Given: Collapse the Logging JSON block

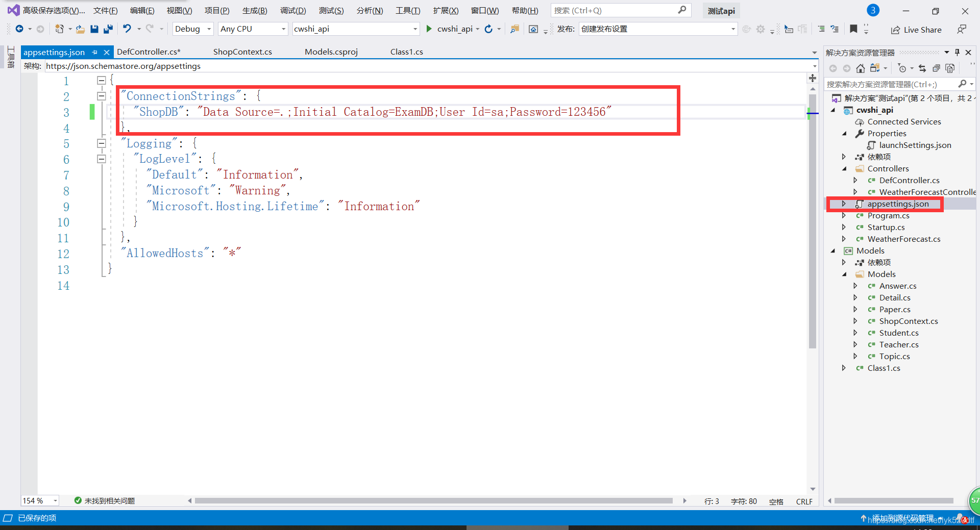Looking at the screenshot, I should tap(101, 143).
